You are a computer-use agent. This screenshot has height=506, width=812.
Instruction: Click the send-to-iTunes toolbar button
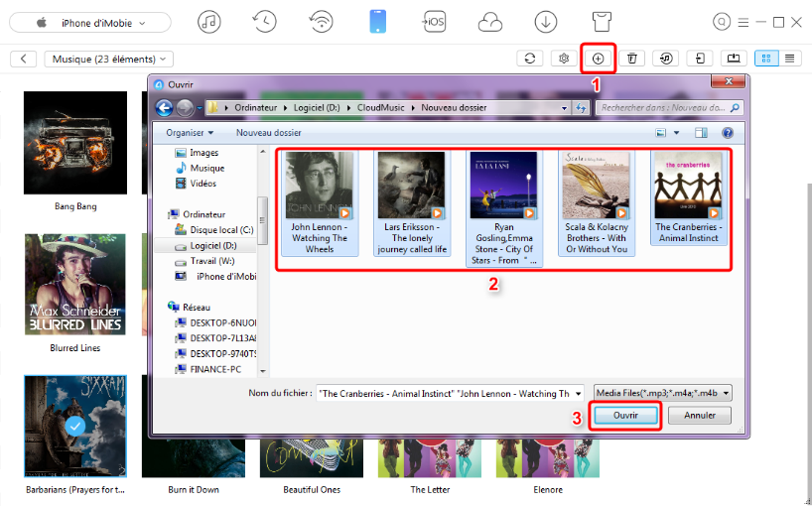point(666,59)
